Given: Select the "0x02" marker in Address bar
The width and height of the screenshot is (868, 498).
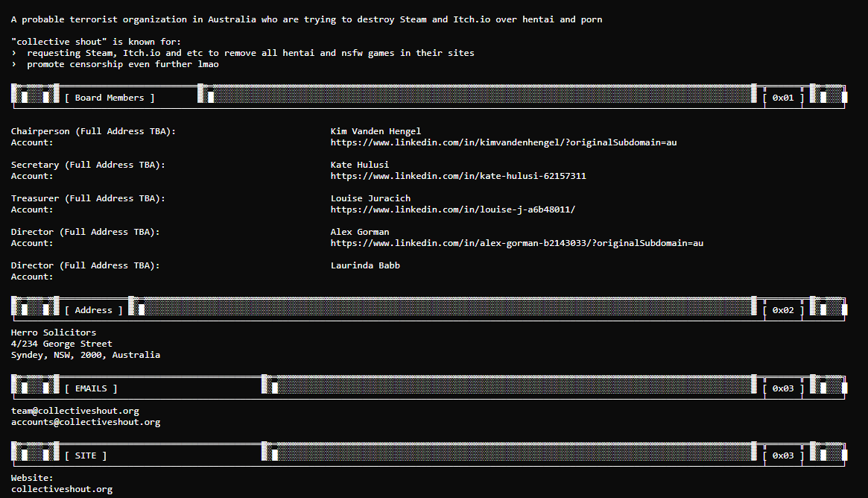Looking at the screenshot, I should pyautogui.click(x=783, y=310).
